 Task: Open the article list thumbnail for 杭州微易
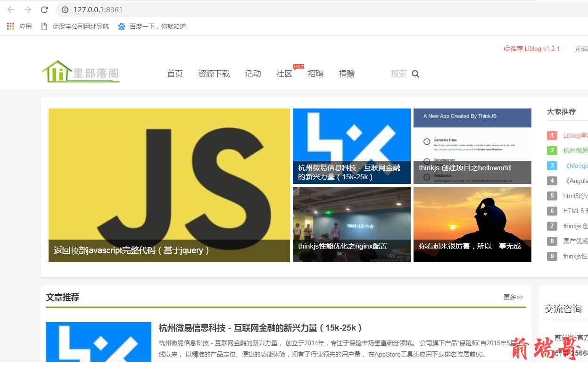click(x=99, y=342)
